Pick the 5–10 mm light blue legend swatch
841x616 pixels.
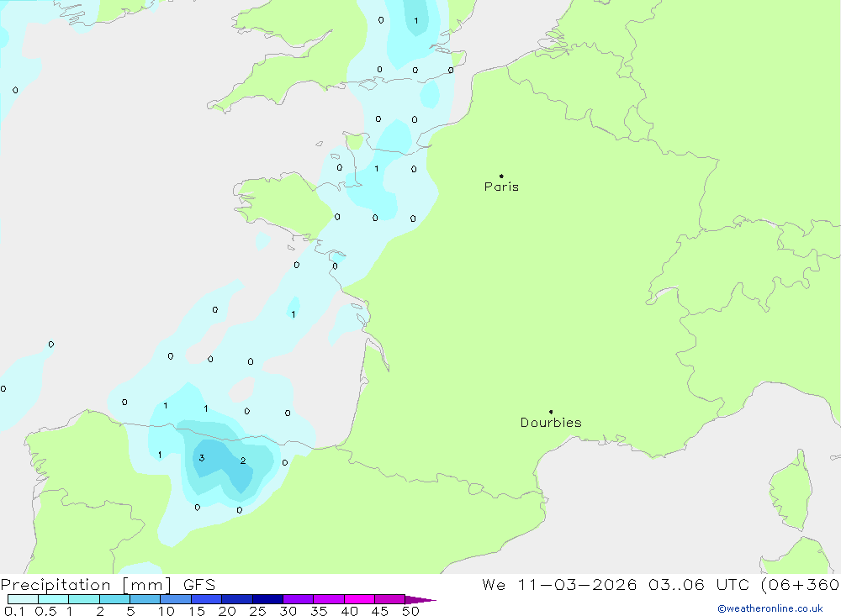click(145, 599)
